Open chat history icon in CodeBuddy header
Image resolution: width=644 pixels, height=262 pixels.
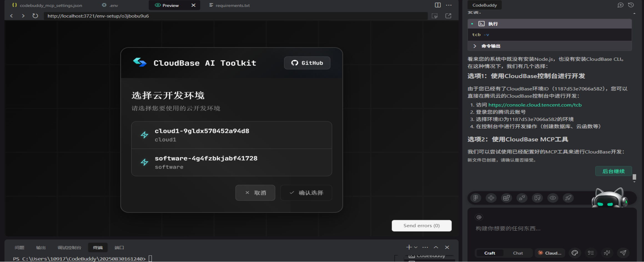[x=631, y=5]
